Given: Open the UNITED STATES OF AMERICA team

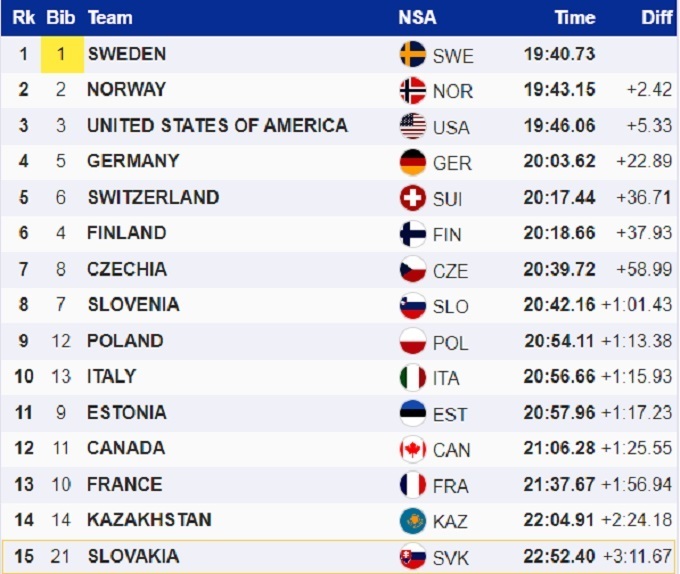Looking at the screenshot, I should [217, 125].
